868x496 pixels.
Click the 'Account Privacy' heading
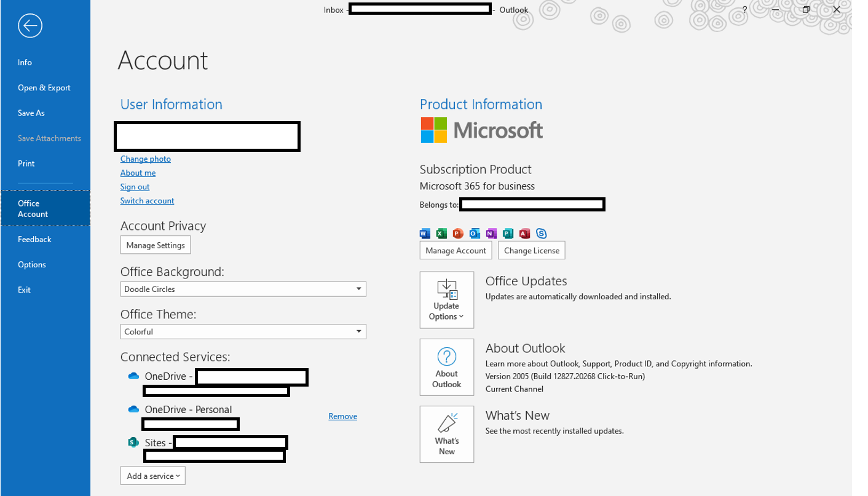pyautogui.click(x=163, y=226)
